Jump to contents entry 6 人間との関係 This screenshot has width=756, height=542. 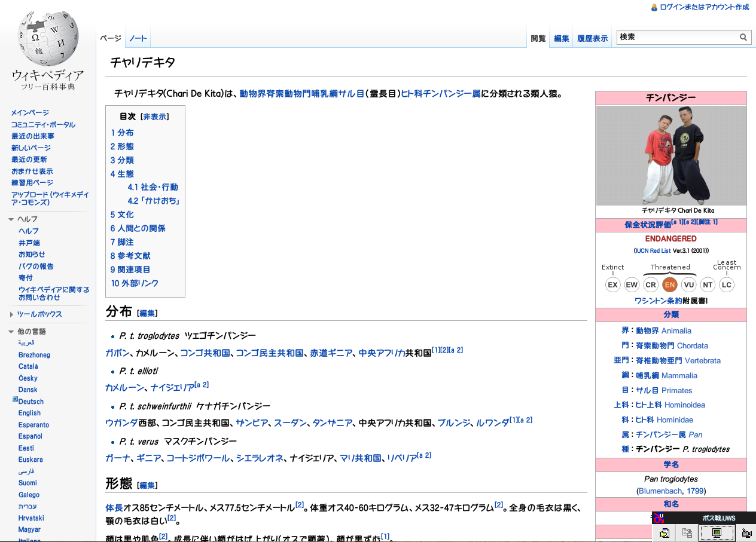(x=138, y=228)
